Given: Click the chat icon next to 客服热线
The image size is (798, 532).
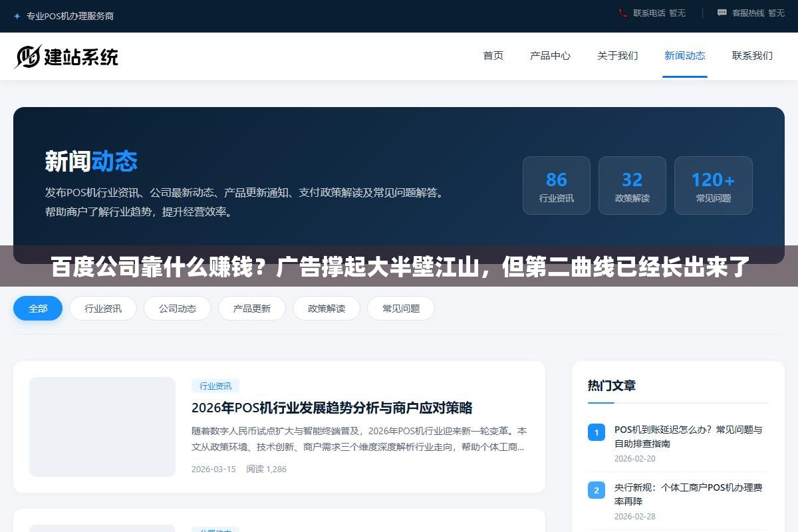Looking at the screenshot, I should point(722,13).
